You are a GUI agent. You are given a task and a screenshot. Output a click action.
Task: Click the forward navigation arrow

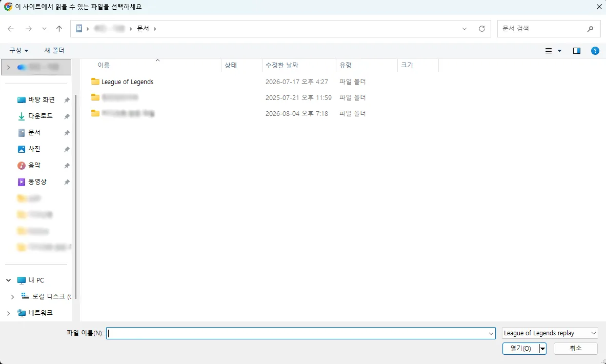point(29,29)
